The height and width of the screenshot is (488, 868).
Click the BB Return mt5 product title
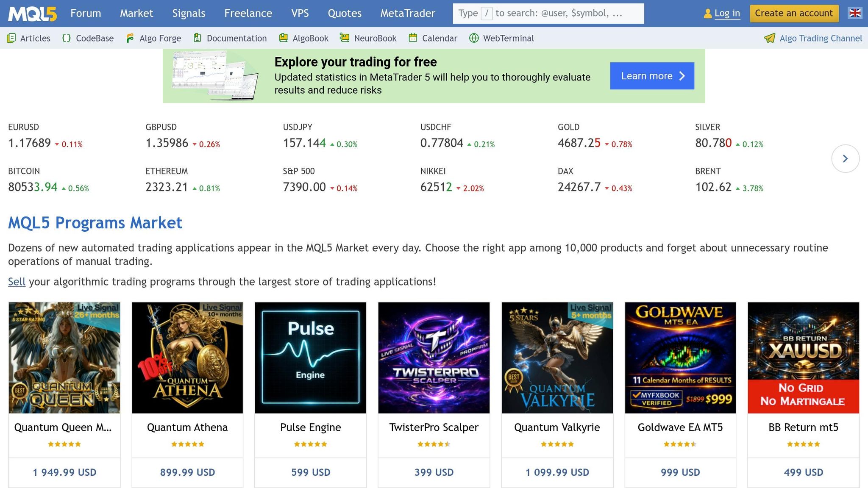(x=804, y=427)
